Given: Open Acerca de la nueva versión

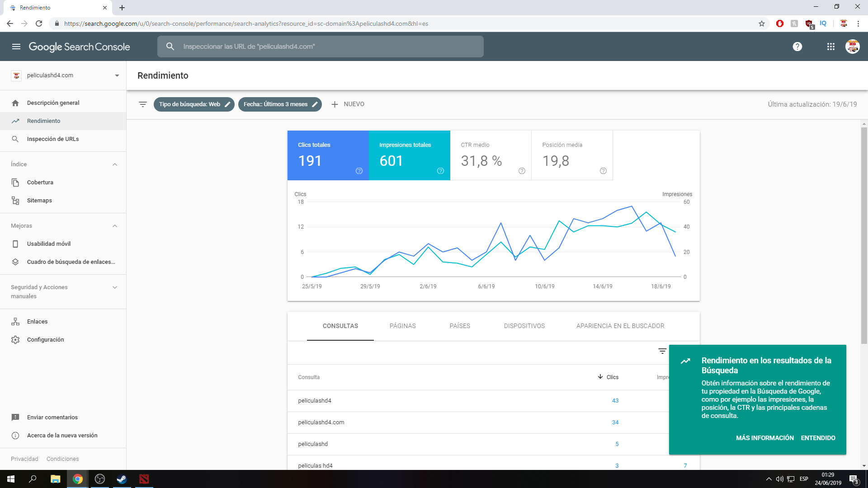Looking at the screenshot, I should point(63,436).
